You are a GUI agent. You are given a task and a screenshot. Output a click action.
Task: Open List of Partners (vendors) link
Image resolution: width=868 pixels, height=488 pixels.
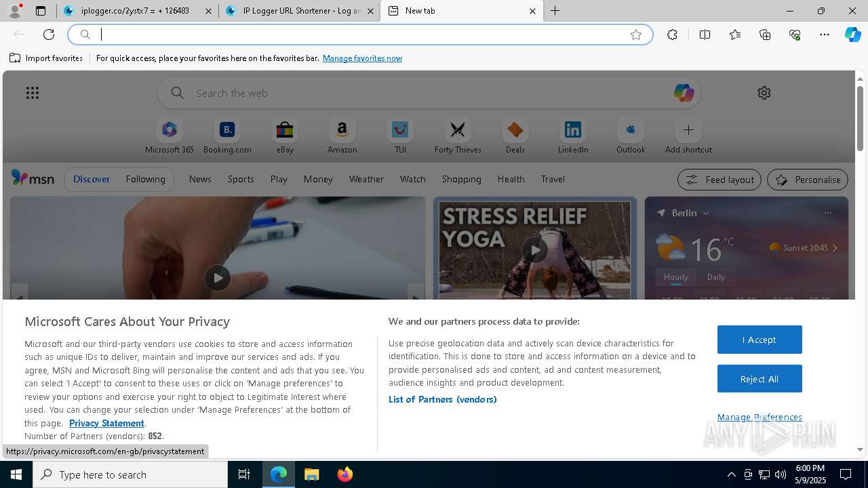443,399
